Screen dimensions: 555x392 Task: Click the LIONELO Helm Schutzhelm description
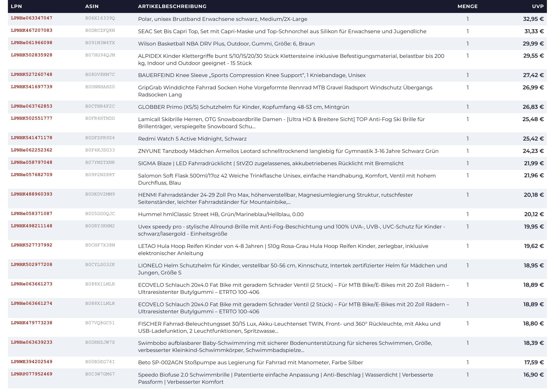(x=293, y=269)
